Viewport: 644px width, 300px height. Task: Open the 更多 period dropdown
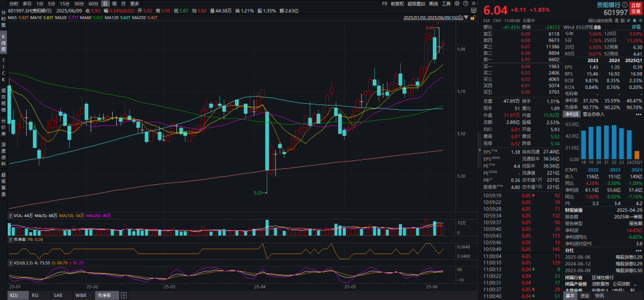[x=135, y=4]
